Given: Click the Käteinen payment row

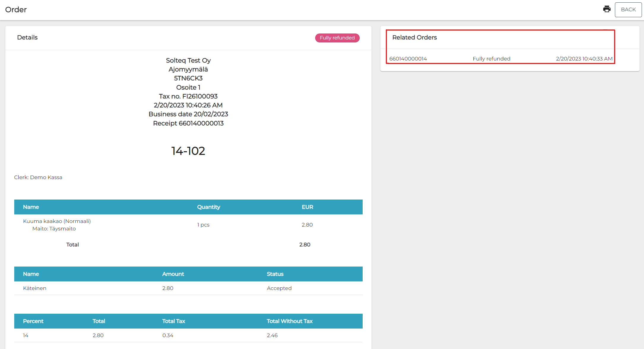Looking at the screenshot, I should (35, 288).
